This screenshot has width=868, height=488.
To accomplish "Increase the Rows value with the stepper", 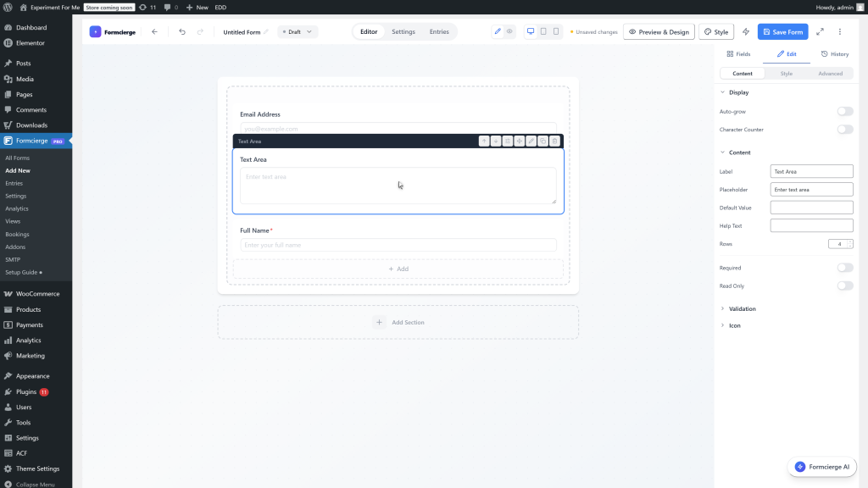I will pos(850,241).
